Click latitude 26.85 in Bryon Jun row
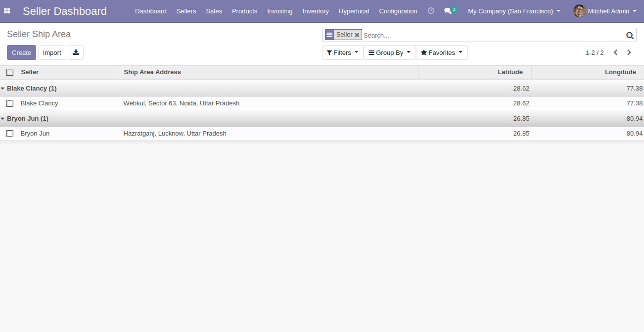Viewport: 644px width, 332px height. click(521, 134)
